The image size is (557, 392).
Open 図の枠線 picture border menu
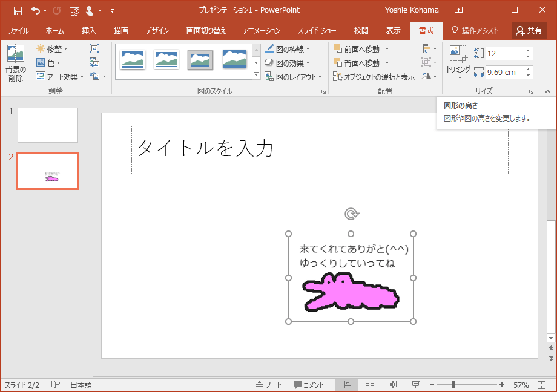(288, 48)
